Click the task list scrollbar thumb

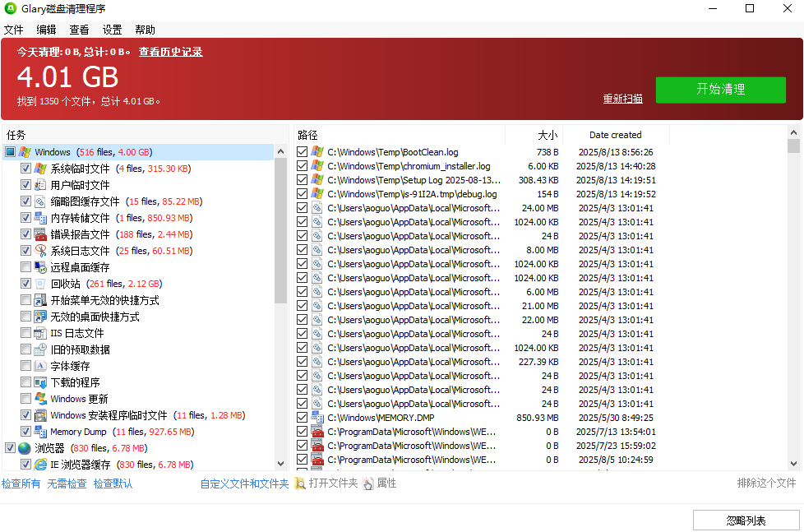click(280, 231)
